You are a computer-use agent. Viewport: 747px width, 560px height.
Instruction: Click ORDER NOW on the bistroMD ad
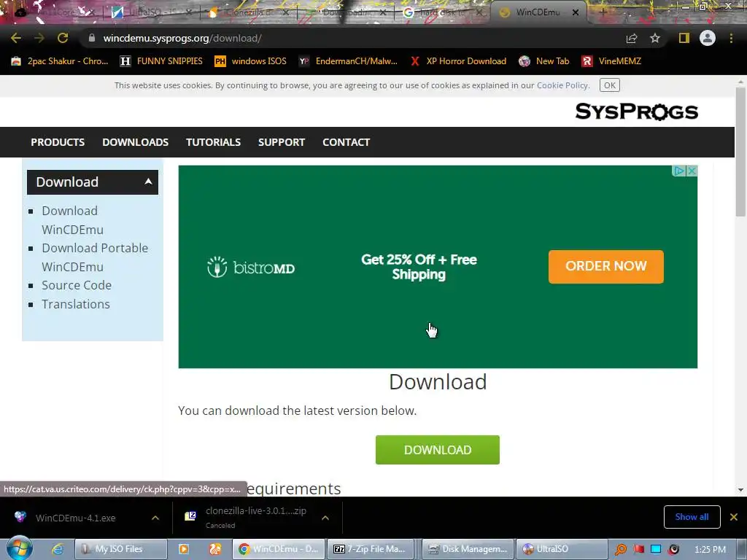coord(606,266)
